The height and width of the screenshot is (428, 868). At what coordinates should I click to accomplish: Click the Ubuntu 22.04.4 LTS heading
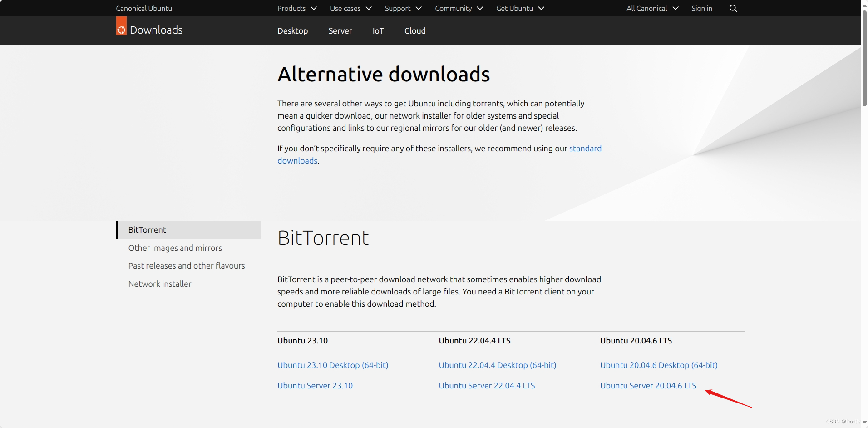click(474, 341)
